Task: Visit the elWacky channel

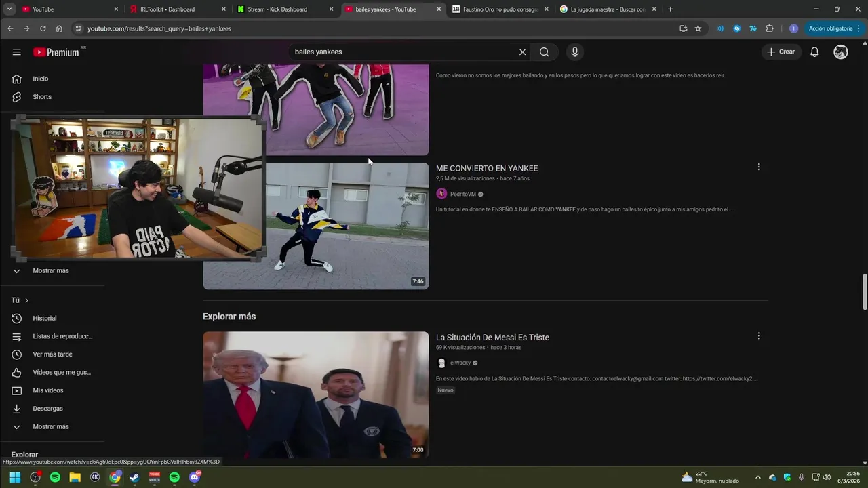Action: [x=460, y=363]
